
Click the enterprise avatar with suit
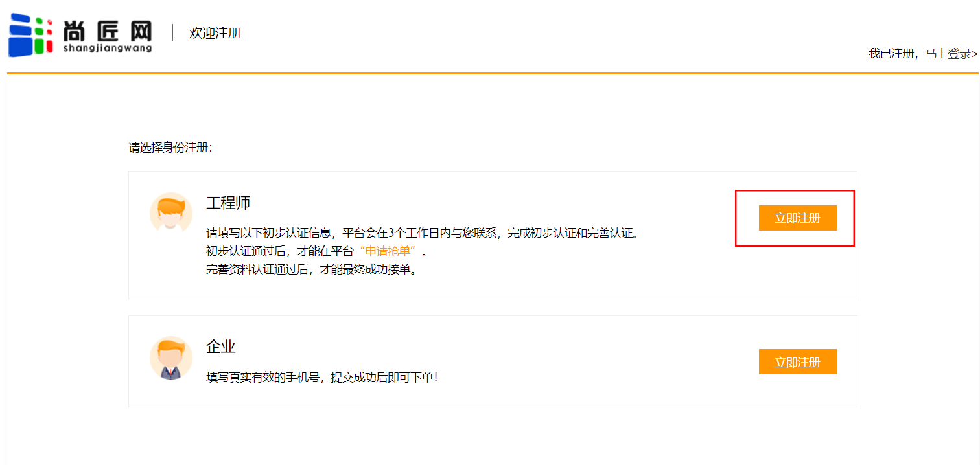tap(171, 357)
